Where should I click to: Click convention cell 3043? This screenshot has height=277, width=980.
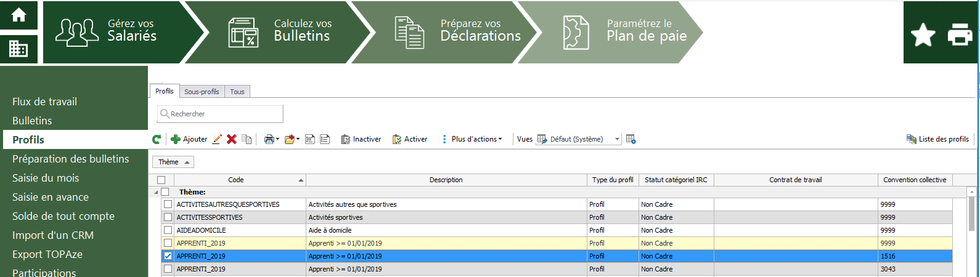coord(915,269)
